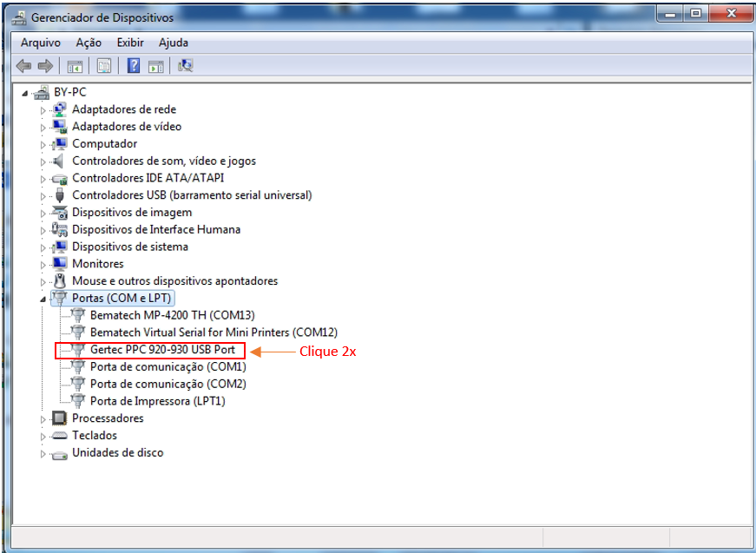Open the Arquivo menu
The width and height of the screenshot is (756, 553).
tap(41, 43)
